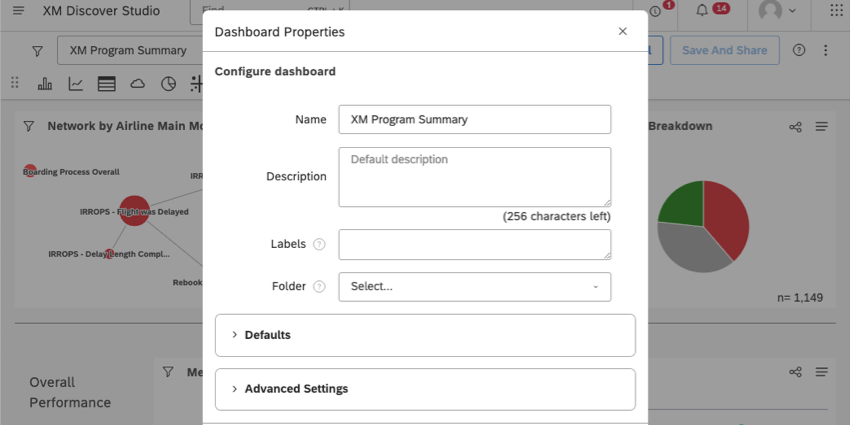Select the line chart widget icon
Image resolution: width=850 pixels, height=425 pixels.
(76, 84)
